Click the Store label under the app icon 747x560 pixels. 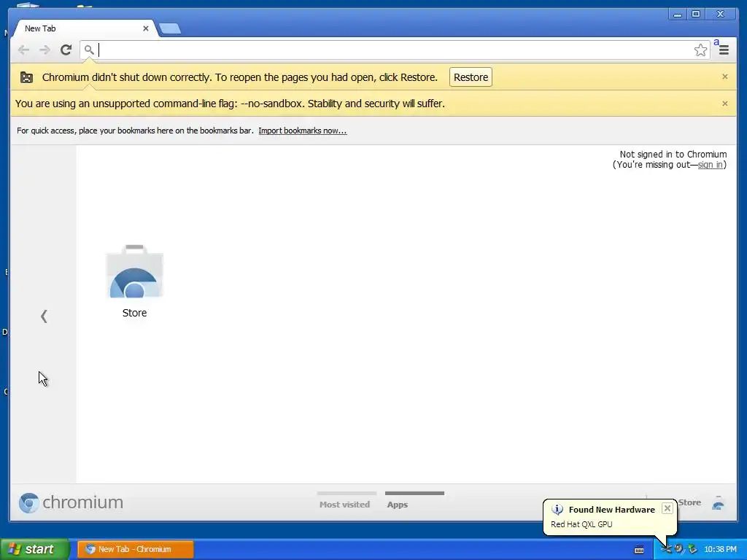coord(134,313)
